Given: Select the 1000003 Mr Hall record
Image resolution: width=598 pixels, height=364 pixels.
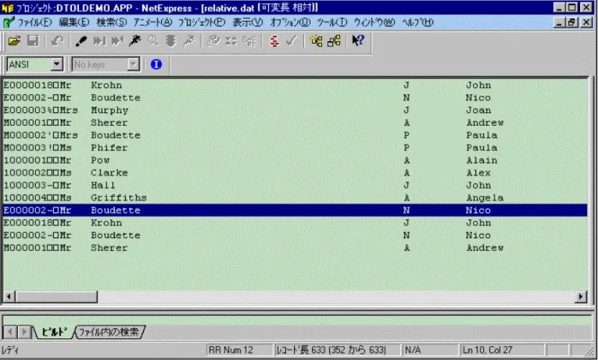Looking at the screenshot, I should (x=295, y=185).
